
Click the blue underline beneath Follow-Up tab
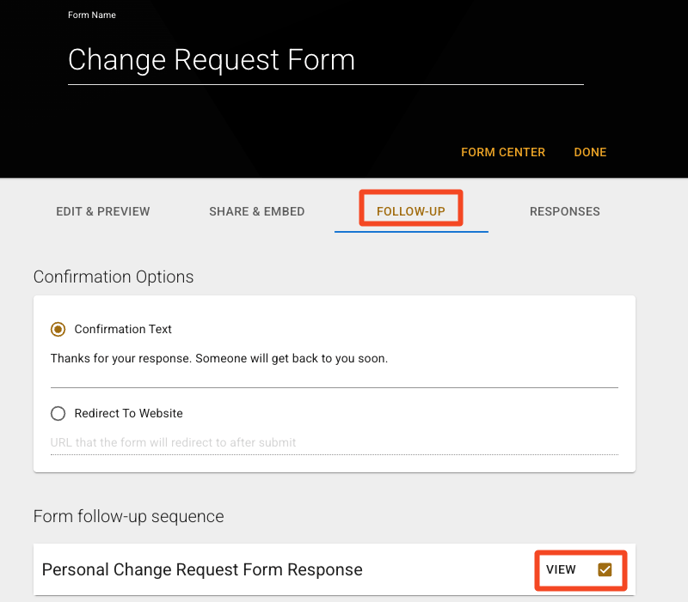tap(411, 232)
